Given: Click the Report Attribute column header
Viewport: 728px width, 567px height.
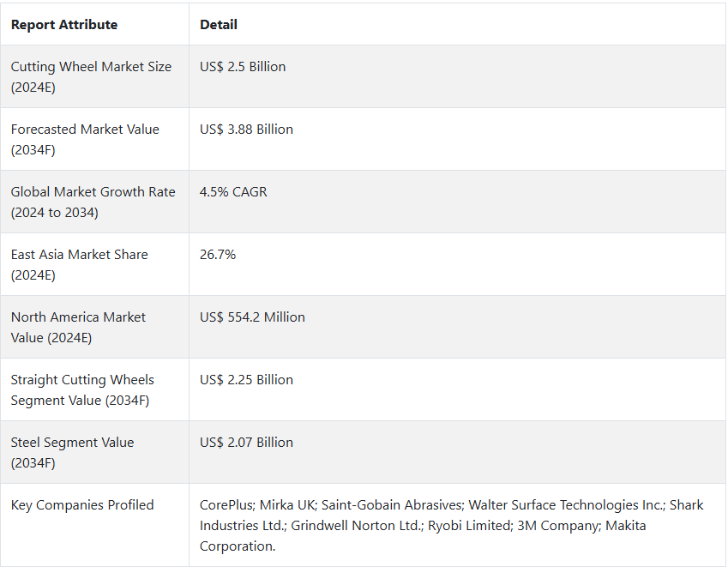Looking at the screenshot, I should point(64,25).
